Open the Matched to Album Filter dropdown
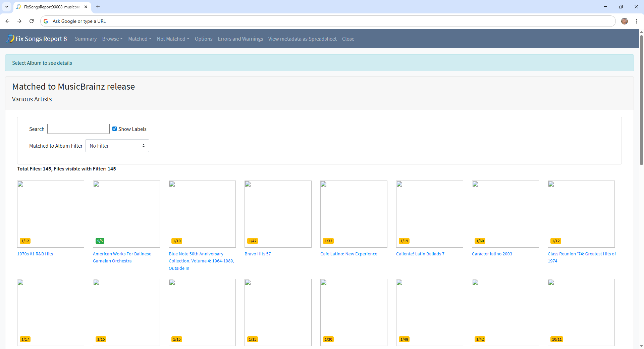This screenshot has width=644, height=349. (117, 146)
